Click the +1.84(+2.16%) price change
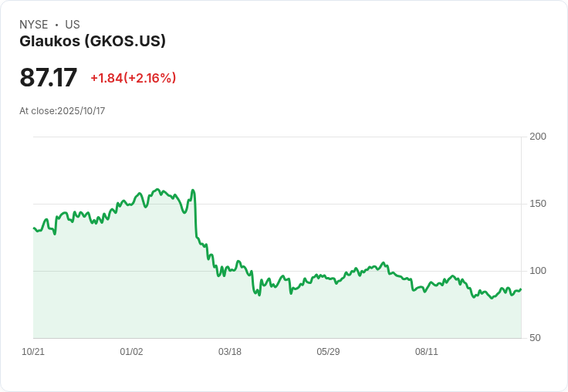The image size is (568, 392). (133, 78)
